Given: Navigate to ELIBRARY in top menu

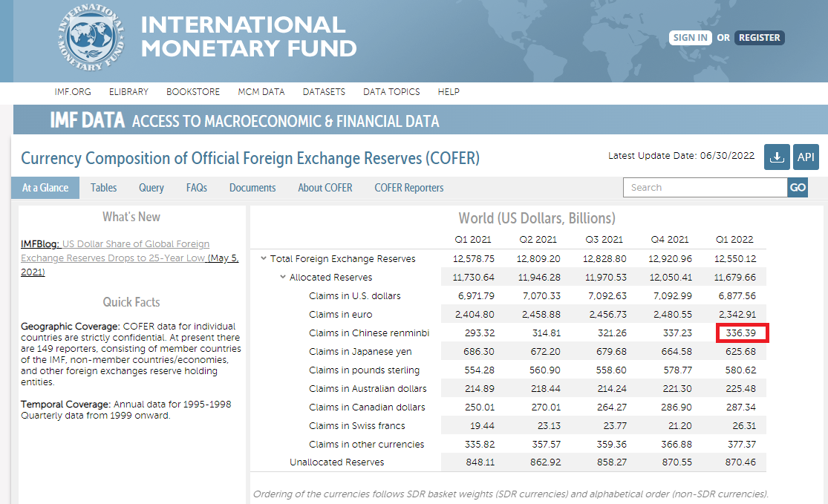Looking at the screenshot, I should click(128, 92).
